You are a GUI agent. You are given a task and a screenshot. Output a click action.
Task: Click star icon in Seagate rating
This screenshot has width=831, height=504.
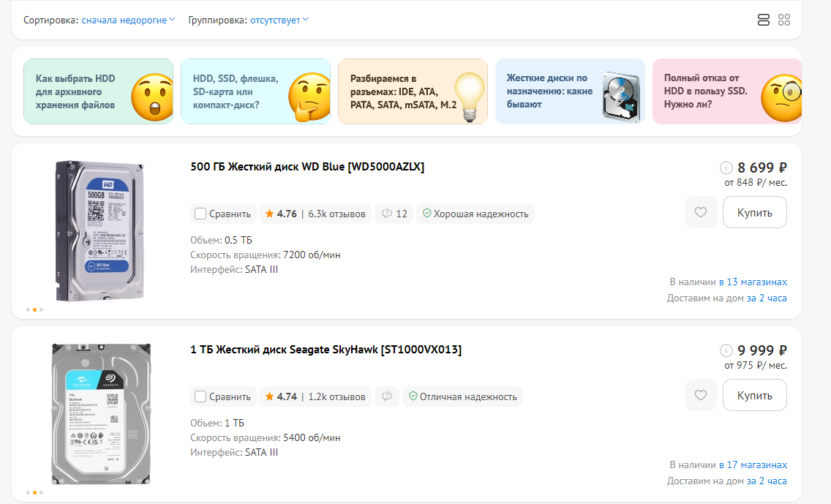coord(269,396)
